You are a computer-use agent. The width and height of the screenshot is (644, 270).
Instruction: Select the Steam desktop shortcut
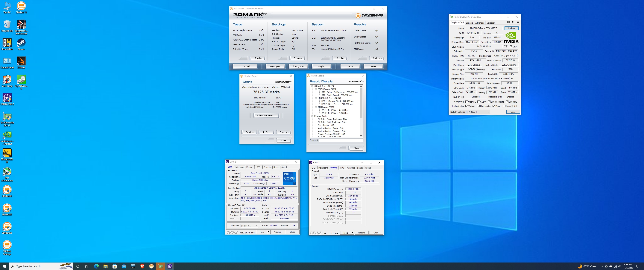tap(21, 45)
